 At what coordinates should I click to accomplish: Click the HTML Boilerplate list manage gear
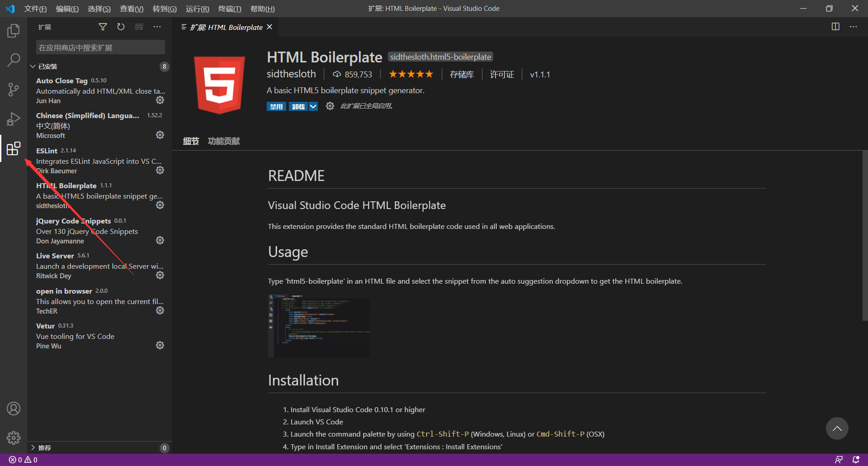point(160,205)
